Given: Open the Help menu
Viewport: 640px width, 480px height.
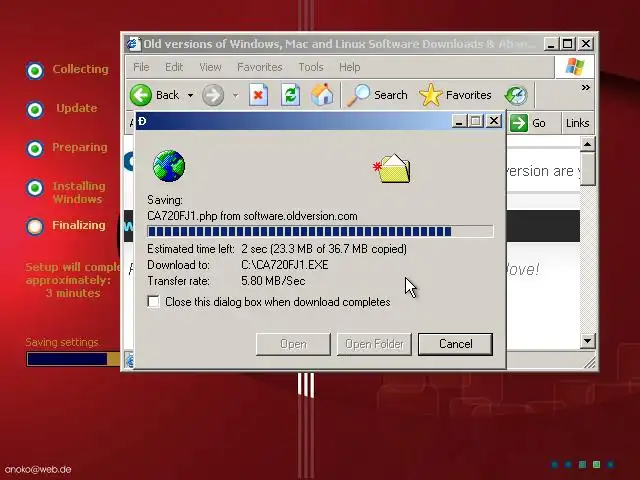Looking at the screenshot, I should [349, 67].
